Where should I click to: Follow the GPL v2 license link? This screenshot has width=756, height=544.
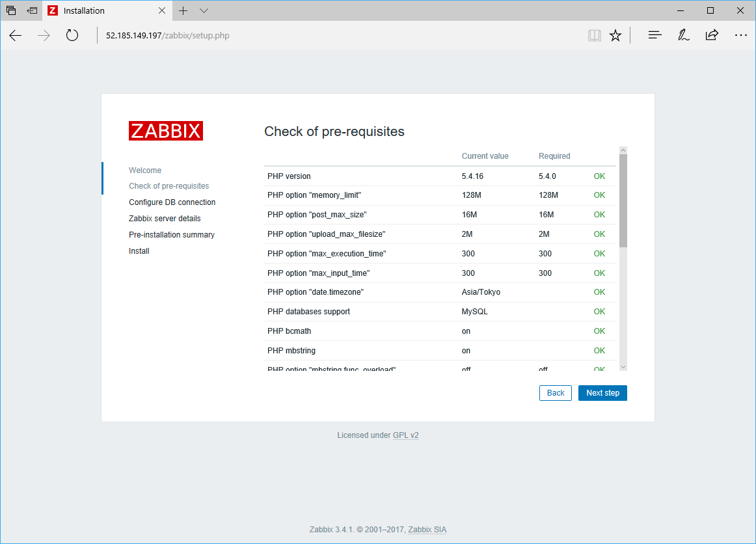pos(406,435)
